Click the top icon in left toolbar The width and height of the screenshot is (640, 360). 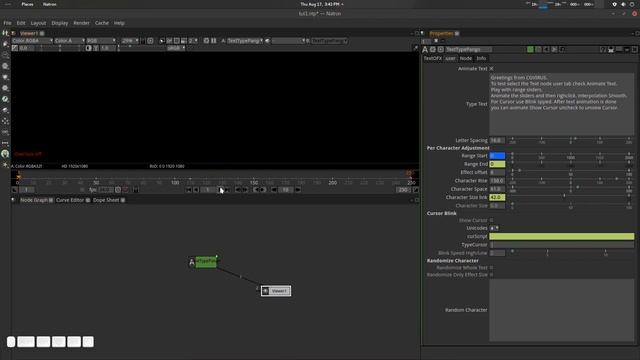pos(5,33)
